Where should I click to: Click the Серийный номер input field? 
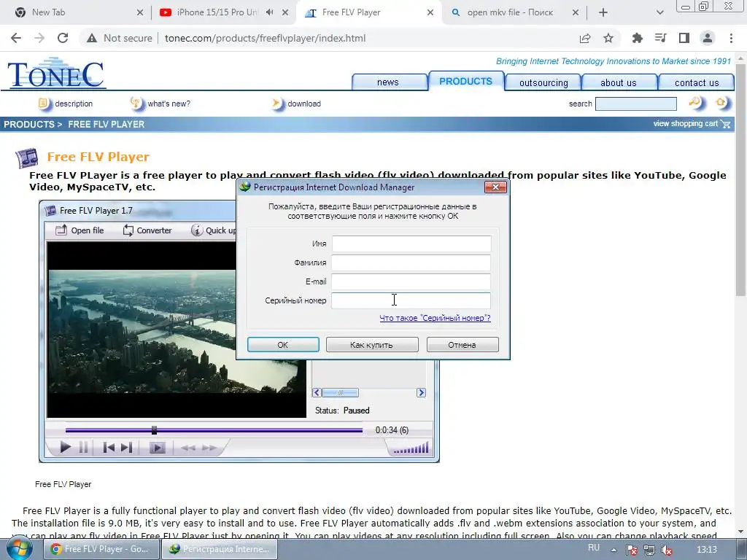coord(411,300)
